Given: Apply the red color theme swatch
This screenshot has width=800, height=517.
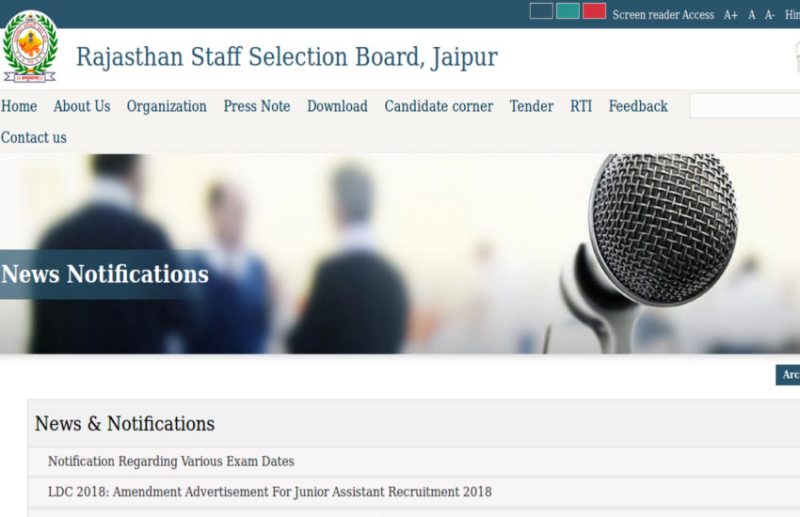Looking at the screenshot, I should coord(594,12).
